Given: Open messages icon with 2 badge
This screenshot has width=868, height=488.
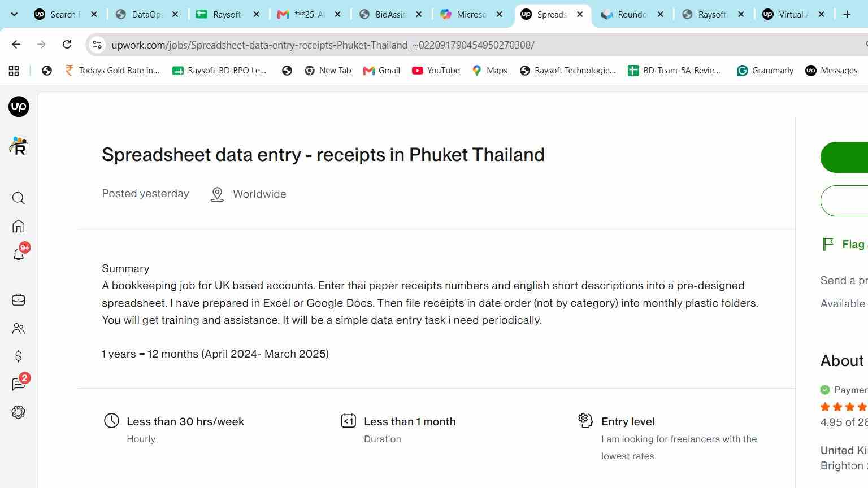Looking at the screenshot, I should coord(19,384).
